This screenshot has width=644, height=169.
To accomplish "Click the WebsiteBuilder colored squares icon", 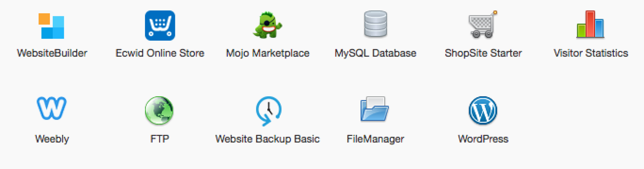I will point(52,26).
